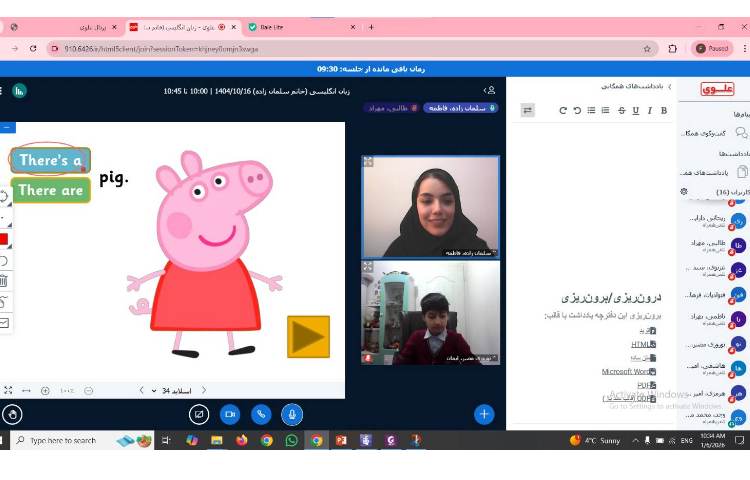Open user list toggle icon above presentation
The image size is (750, 480).
click(x=489, y=90)
